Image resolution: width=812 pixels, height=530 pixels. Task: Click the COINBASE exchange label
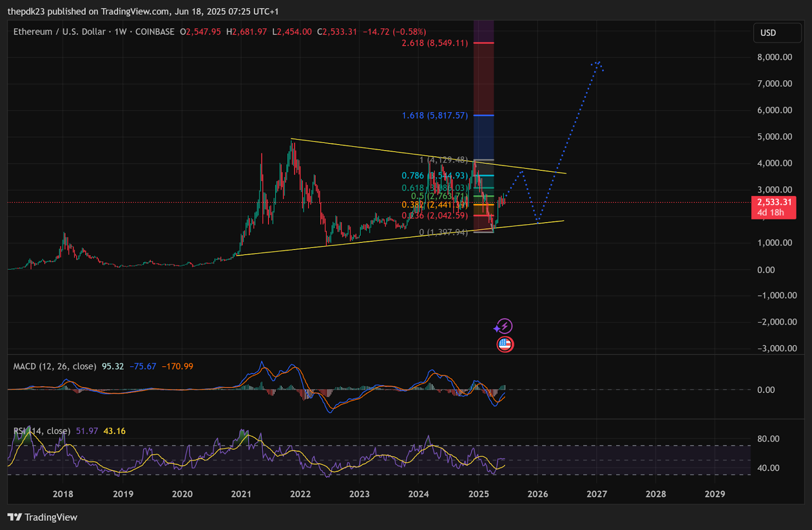[x=155, y=31]
